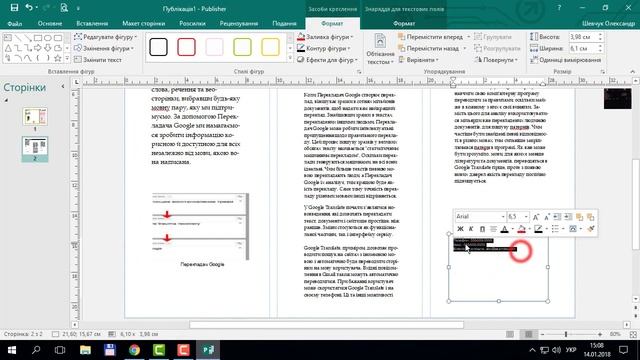Click send backward icon in the mini toolbar
Viewport: 640px width, 360px height.
(590, 217)
